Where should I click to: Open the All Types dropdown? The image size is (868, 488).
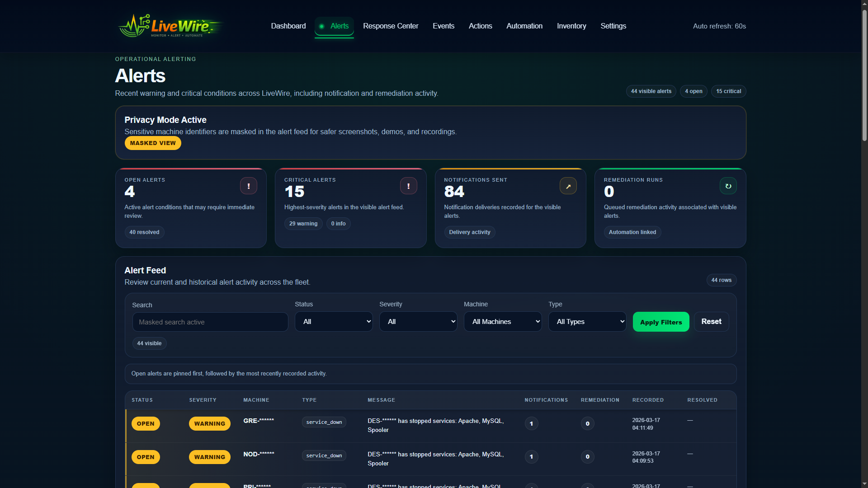(x=587, y=322)
